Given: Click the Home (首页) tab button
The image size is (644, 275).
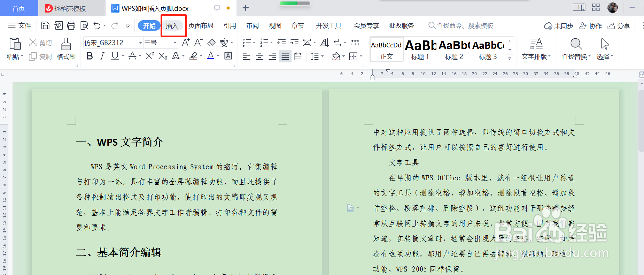Looking at the screenshot, I should (18, 8).
